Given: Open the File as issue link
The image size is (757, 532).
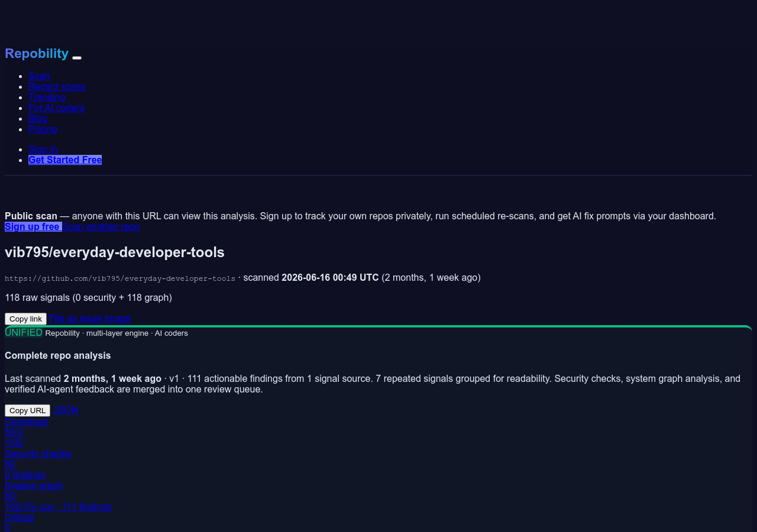Looking at the screenshot, I should point(76,318).
